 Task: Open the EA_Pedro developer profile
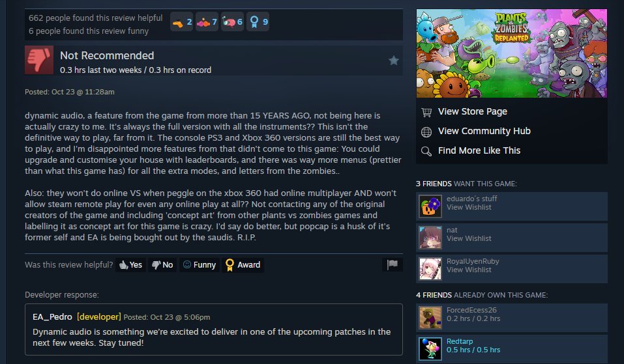click(52, 316)
